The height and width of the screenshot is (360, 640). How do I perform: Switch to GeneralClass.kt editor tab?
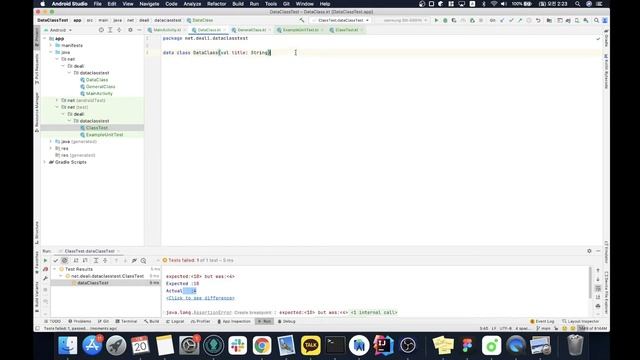(251, 30)
